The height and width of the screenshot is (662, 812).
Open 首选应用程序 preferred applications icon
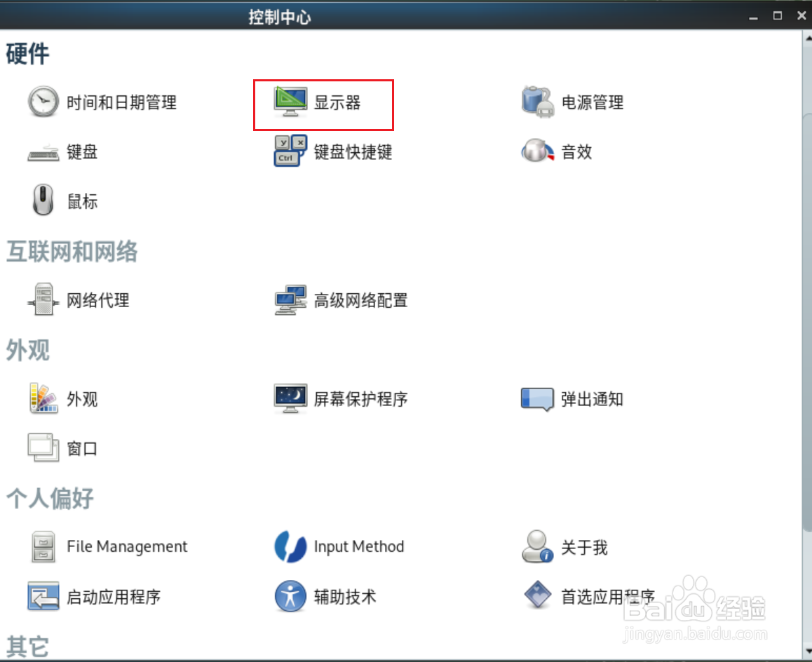click(x=538, y=595)
